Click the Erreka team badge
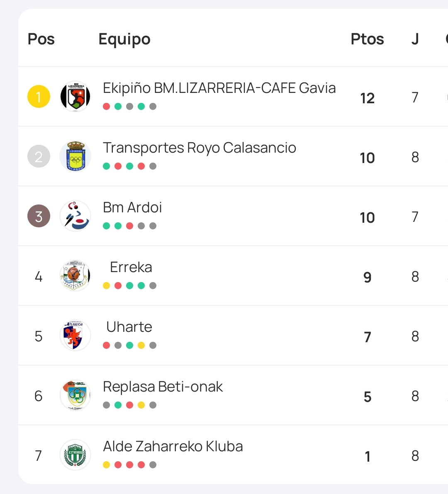Image resolution: width=448 pixels, height=494 pixels. coord(75,276)
